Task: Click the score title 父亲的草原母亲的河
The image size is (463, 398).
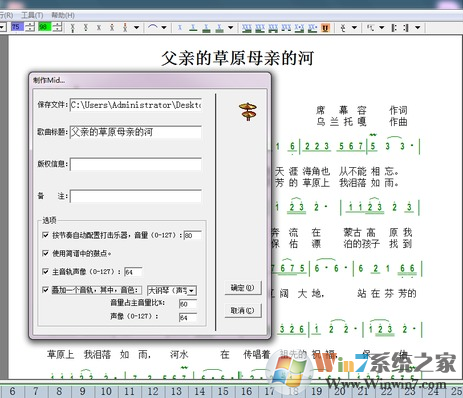Action: click(237, 58)
